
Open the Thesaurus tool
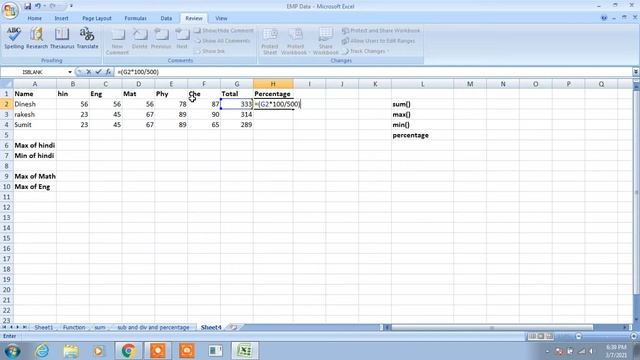click(x=62, y=38)
